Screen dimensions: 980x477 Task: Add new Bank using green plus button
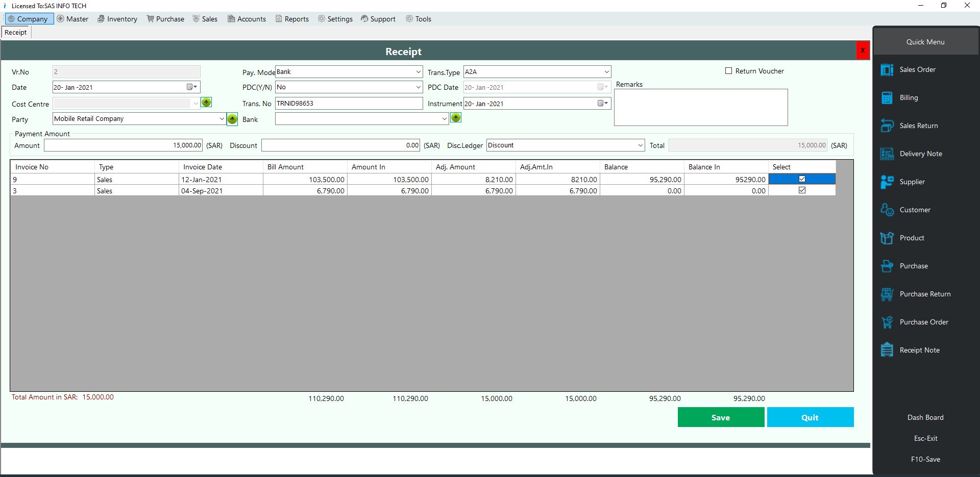456,118
